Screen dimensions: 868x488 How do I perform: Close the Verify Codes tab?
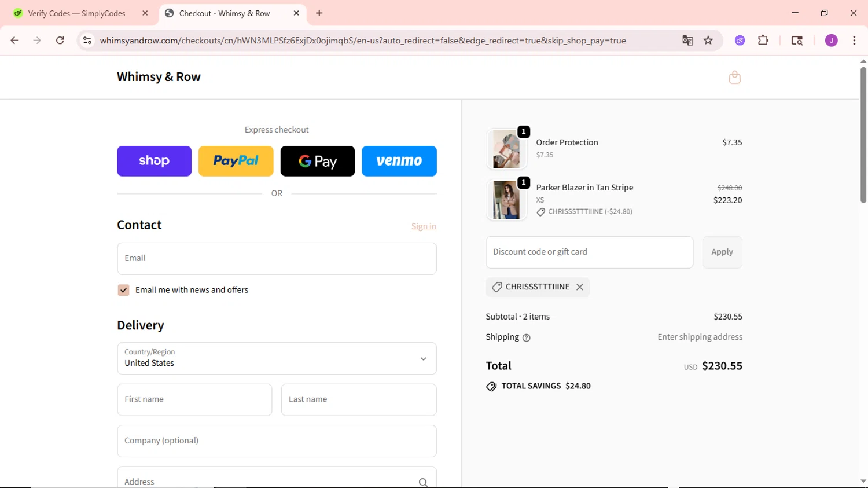[x=145, y=13]
